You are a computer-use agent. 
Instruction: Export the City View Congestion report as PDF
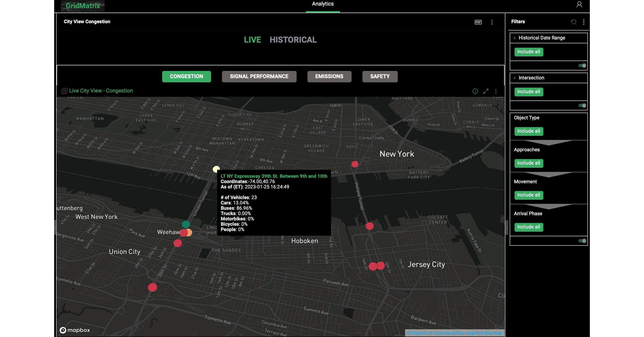[478, 22]
